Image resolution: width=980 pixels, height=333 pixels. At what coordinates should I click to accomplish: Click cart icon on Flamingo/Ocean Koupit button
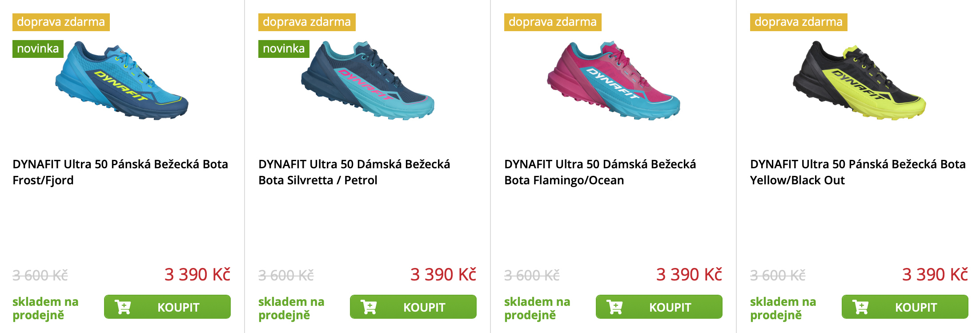[615, 307]
